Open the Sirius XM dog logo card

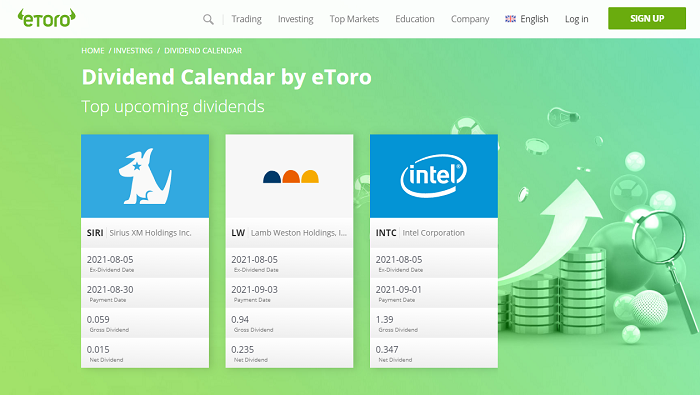[x=145, y=176]
